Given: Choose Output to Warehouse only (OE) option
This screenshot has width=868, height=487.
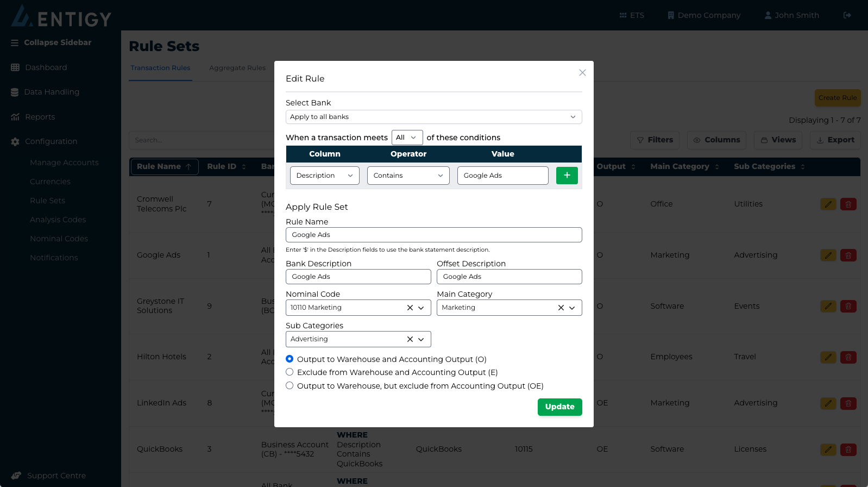Looking at the screenshot, I should pos(290,385).
